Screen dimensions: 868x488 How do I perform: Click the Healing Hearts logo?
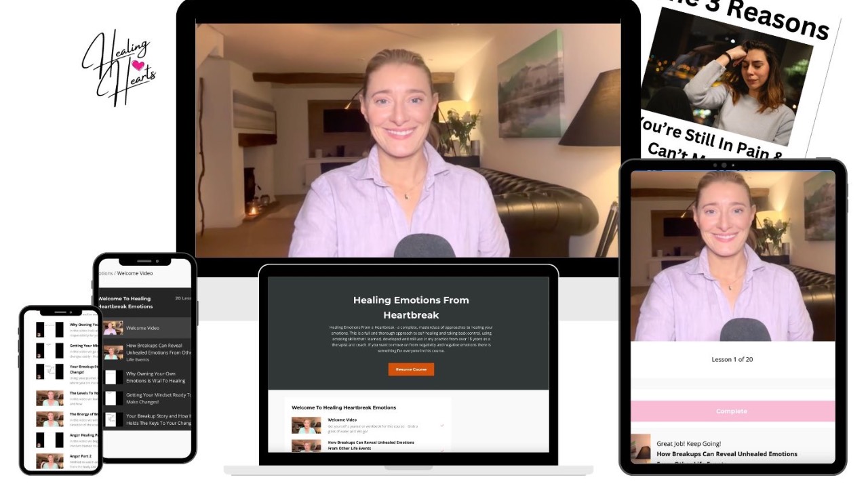(x=119, y=67)
